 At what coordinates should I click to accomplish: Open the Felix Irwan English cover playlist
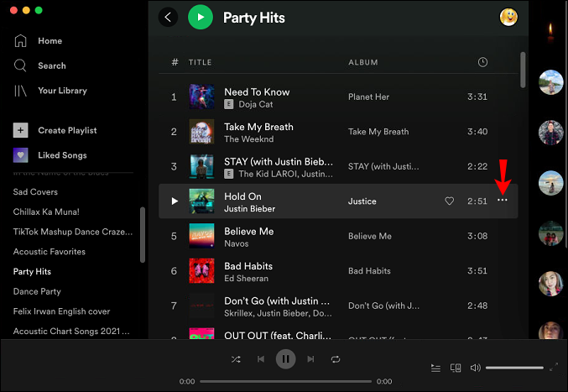[61, 311]
